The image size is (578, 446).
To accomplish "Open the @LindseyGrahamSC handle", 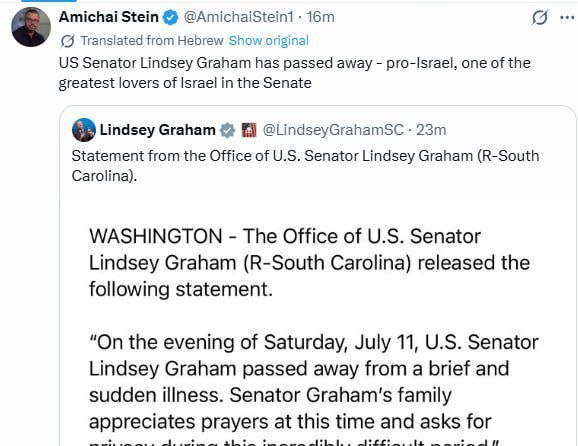I will point(333,130).
